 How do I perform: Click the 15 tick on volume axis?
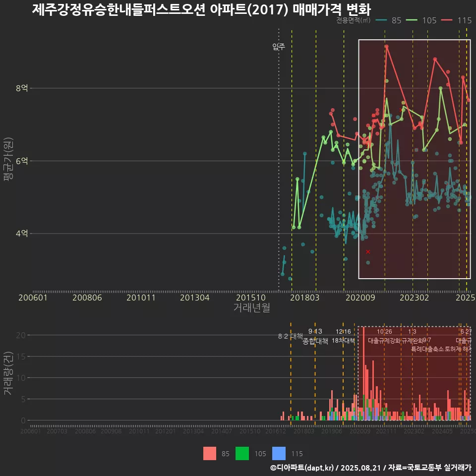(x=21, y=357)
